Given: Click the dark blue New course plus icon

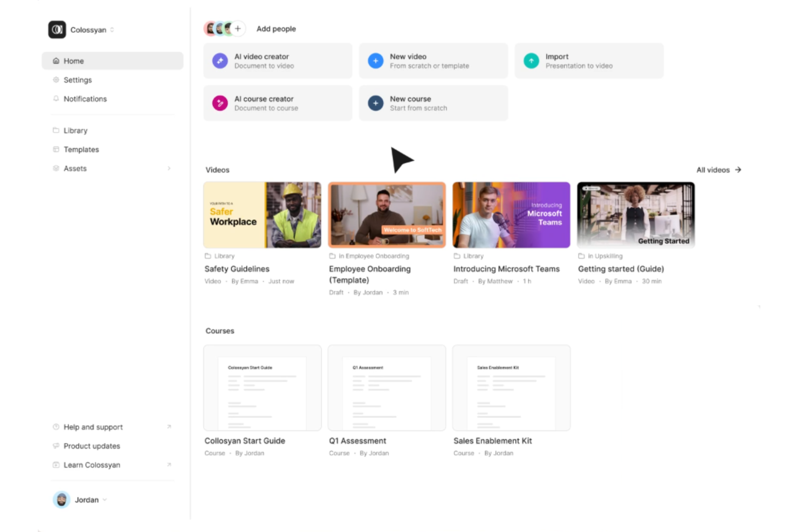Looking at the screenshot, I should pyautogui.click(x=375, y=103).
